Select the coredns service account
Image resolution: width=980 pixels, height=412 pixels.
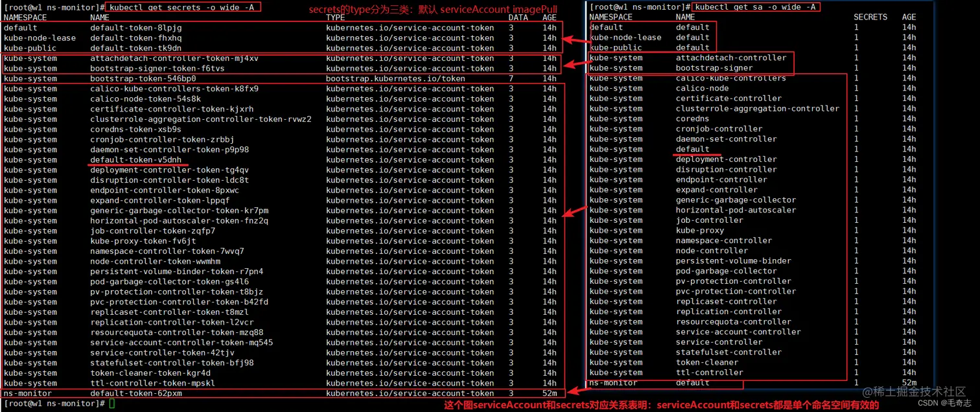693,119
